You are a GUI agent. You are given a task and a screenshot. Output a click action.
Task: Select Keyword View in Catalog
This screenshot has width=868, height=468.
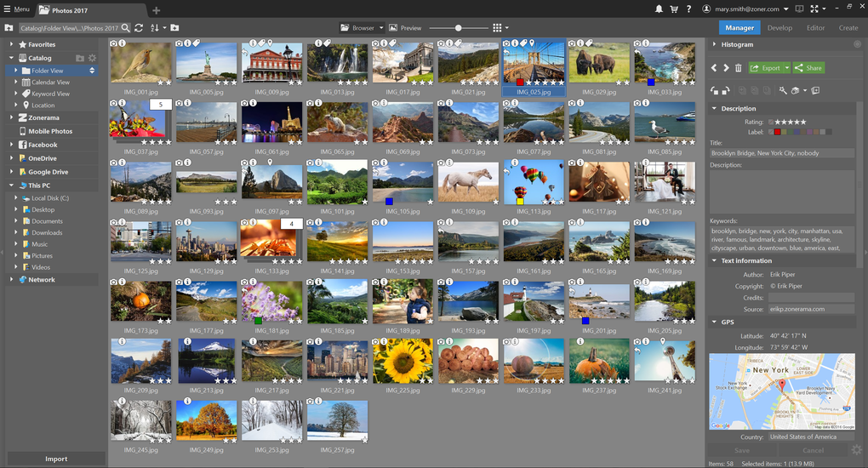50,94
